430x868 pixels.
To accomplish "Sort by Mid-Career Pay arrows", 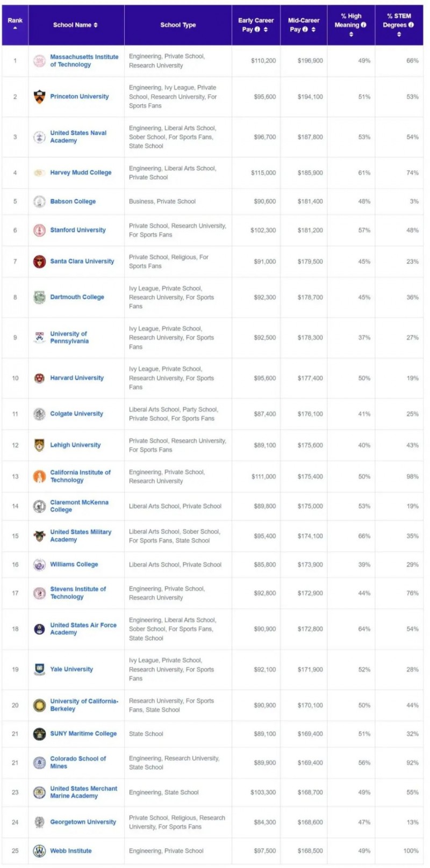I will [313, 30].
